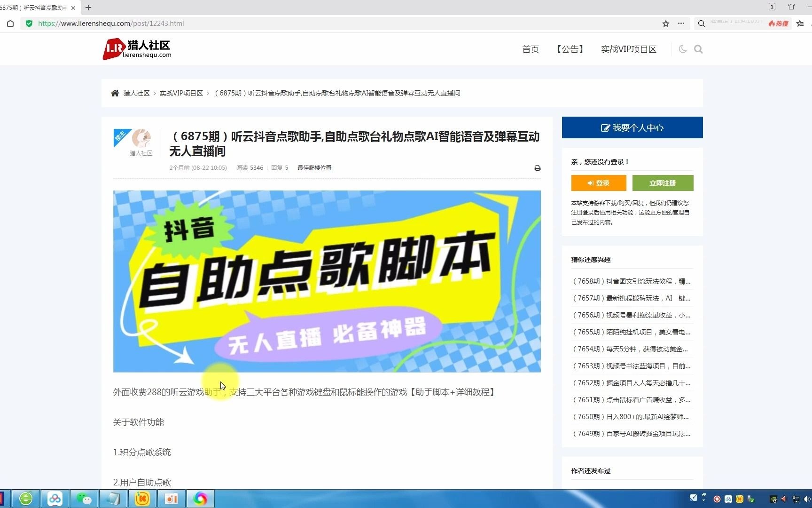The width and height of the screenshot is (812, 508).
Task: Click the 最佳爬楼位置 link
Action: pyautogui.click(x=314, y=168)
